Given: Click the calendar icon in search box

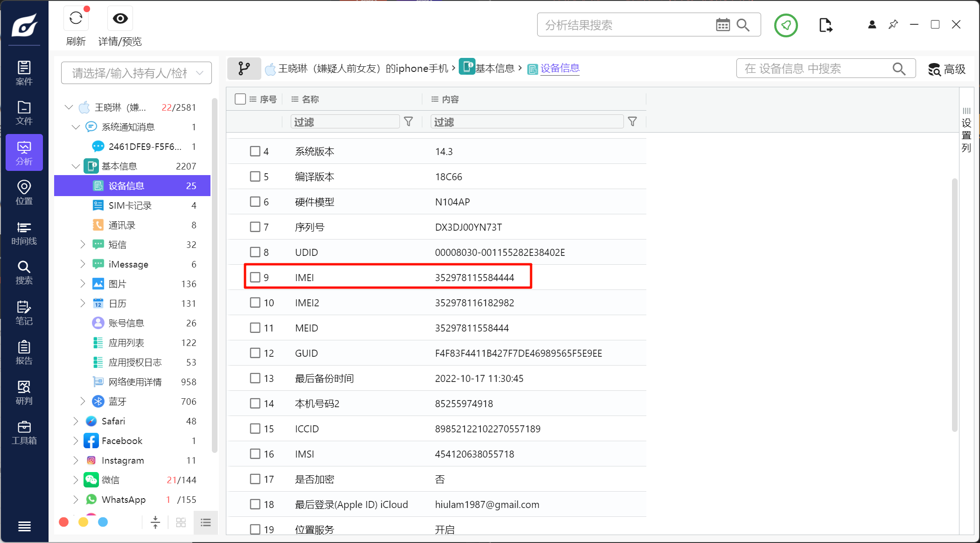Looking at the screenshot, I should (x=722, y=25).
